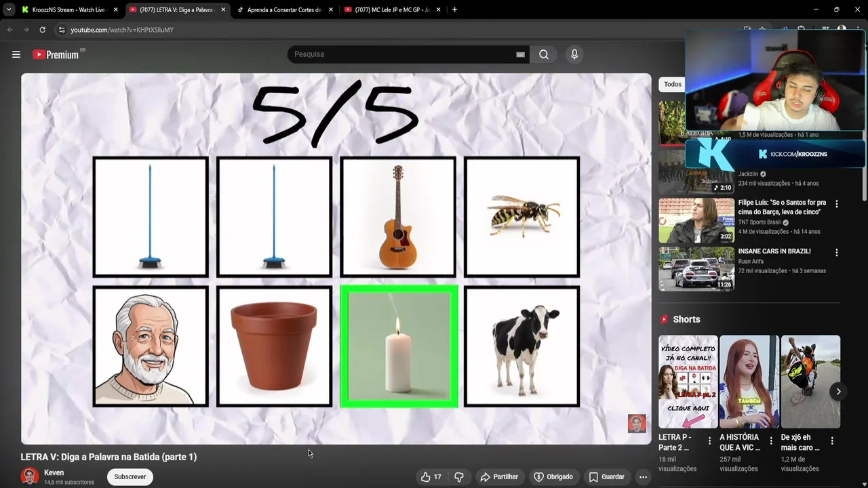This screenshot has height=488, width=868.
Task: Open the YouTube hamburger guide menu
Action: 16,54
